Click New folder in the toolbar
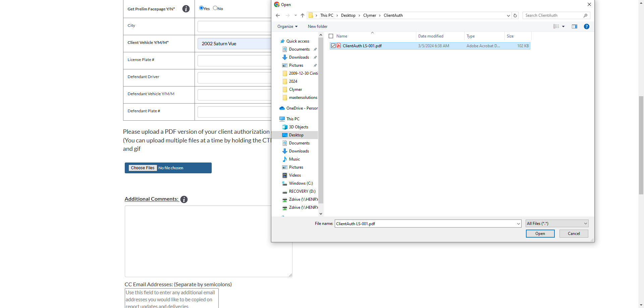Image resolution: width=644 pixels, height=308 pixels. 318,26
